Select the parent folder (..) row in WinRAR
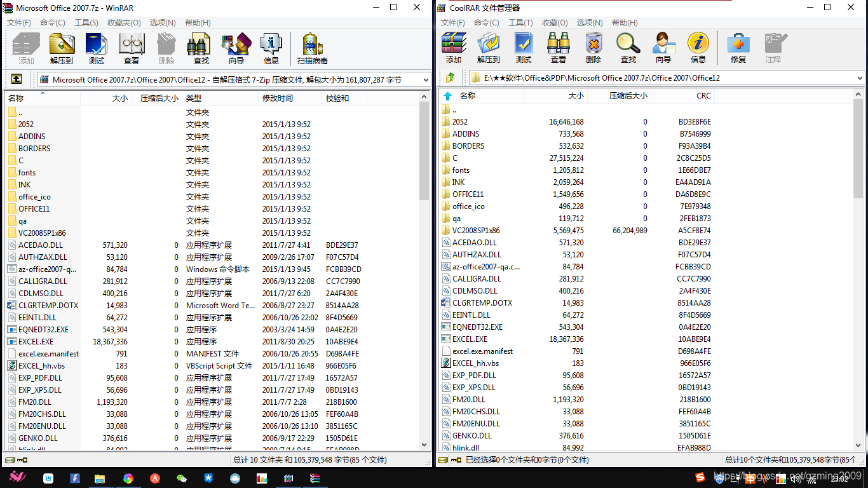868x488 pixels. click(21, 112)
